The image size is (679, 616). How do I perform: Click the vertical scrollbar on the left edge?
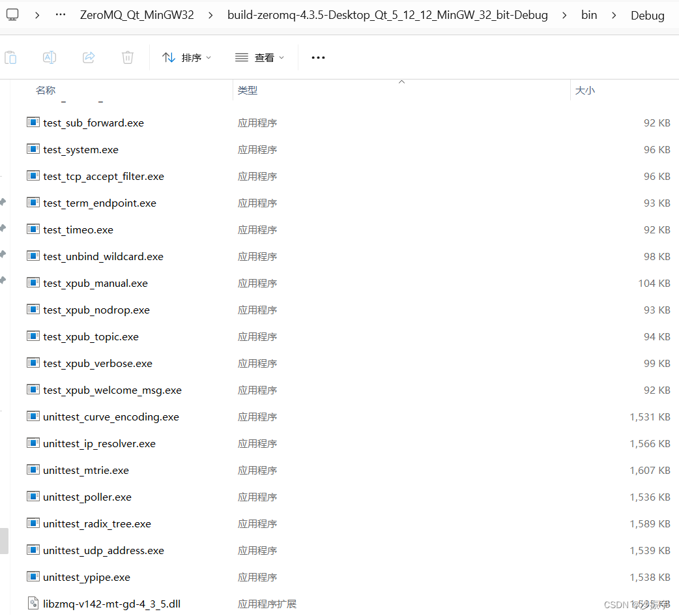click(x=4, y=541)
